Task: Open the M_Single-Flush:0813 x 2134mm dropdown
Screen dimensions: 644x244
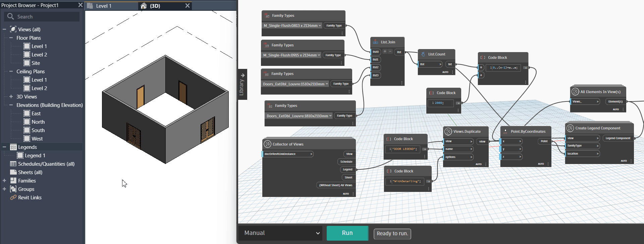Action: pyautogui.click(x=292, y=26)
